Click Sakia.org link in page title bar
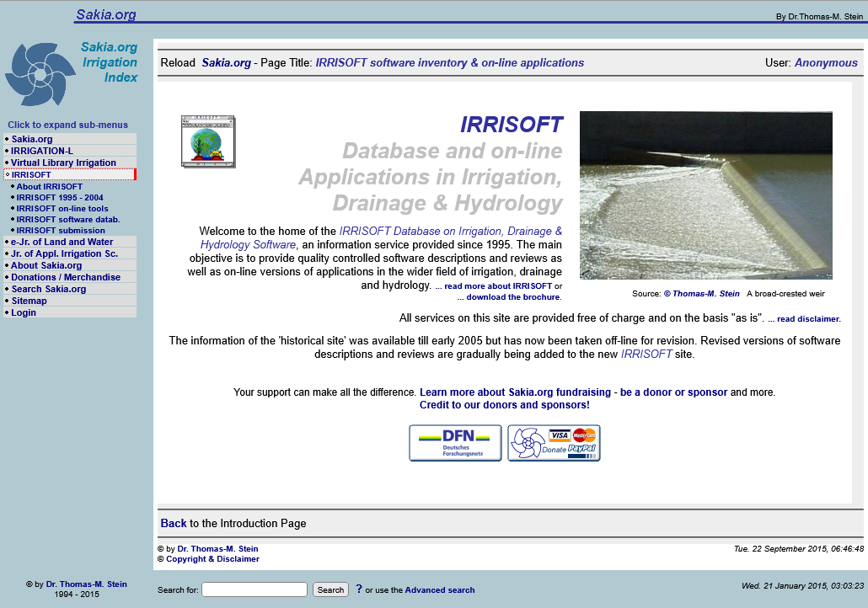 pyautogui.click(x=227, y=62)
